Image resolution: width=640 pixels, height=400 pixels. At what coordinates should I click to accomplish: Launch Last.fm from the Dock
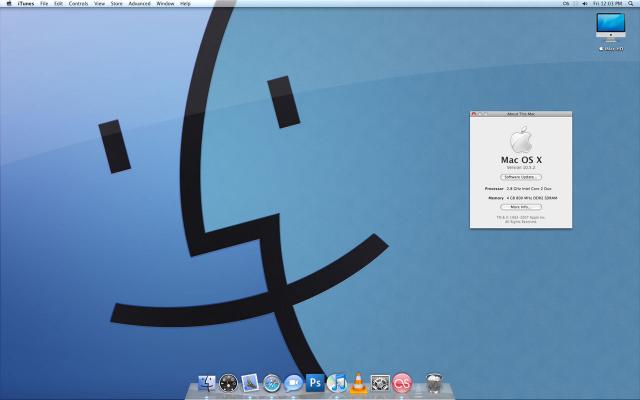click(402, 383)
